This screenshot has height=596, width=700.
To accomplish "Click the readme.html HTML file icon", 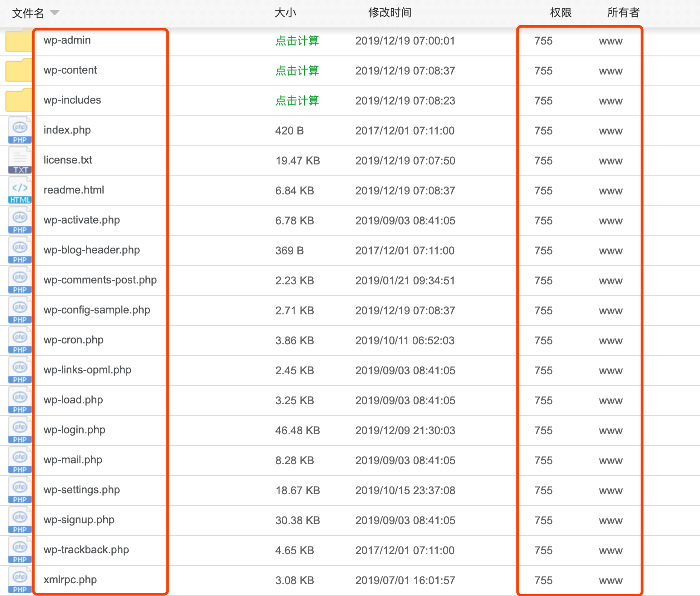I will point(20,191).
